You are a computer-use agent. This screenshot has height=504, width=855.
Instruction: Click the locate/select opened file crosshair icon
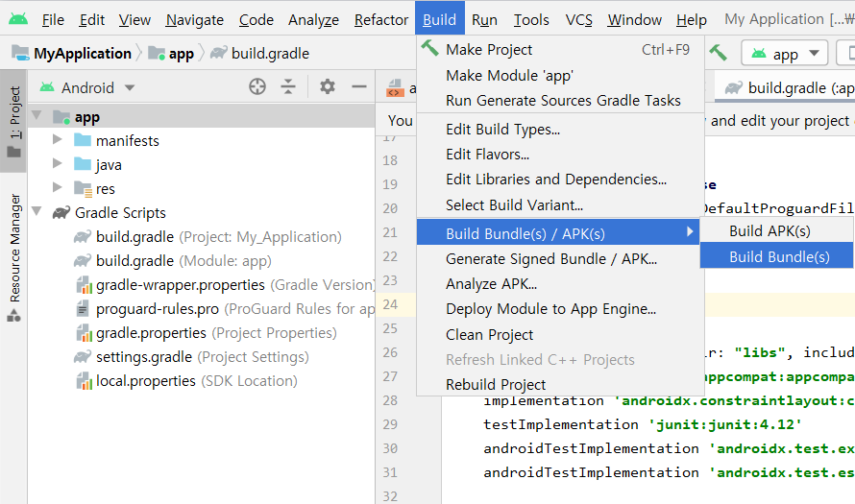point(257,86)
